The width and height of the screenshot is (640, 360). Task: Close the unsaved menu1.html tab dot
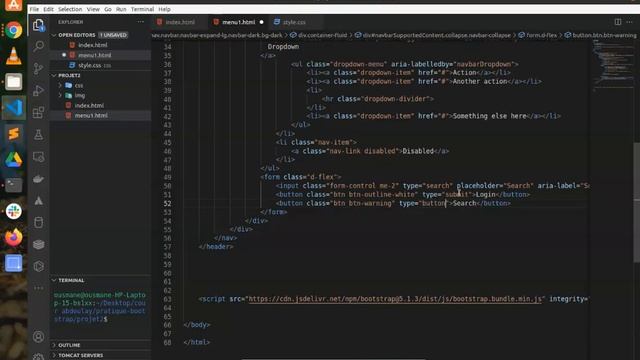click(x=261, y=22)
